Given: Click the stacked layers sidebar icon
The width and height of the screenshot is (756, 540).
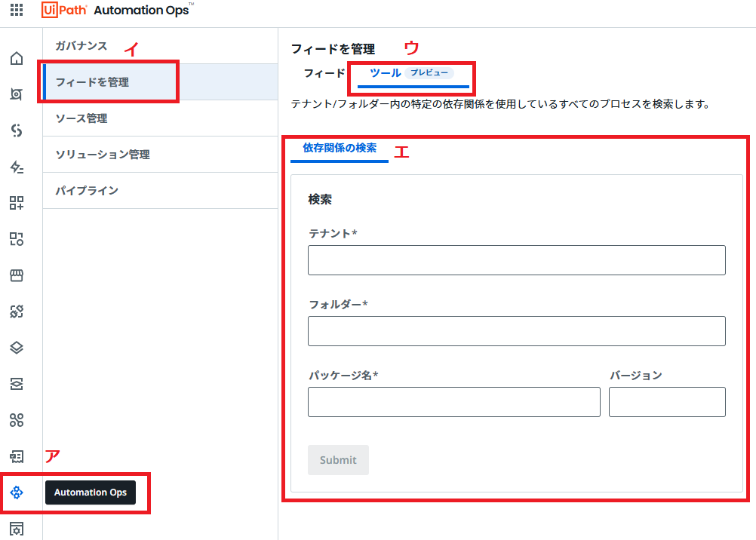Looking at the screenshot, I should click(x=17, y=348).
